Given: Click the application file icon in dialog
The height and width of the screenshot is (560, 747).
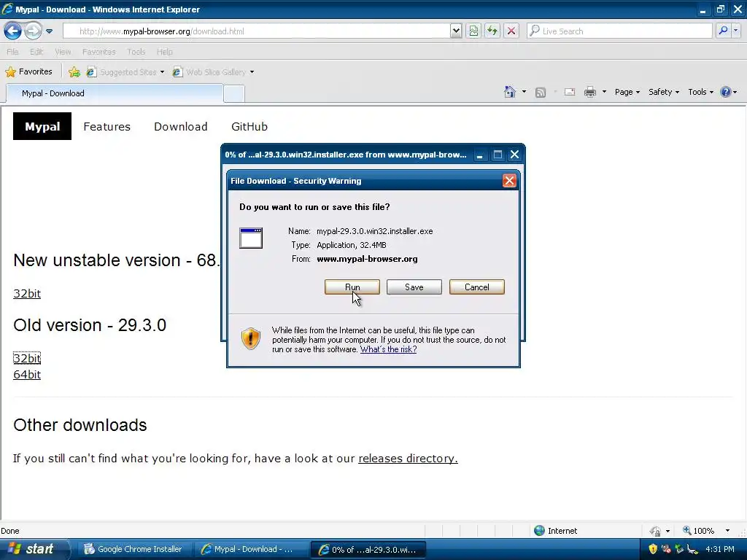Looking at the screenshot, I should coord(251,238).
